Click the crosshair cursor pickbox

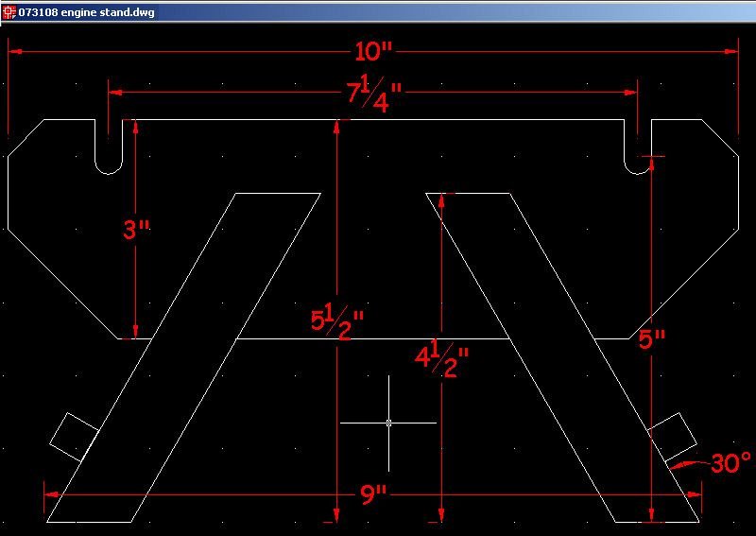point(388,424)
